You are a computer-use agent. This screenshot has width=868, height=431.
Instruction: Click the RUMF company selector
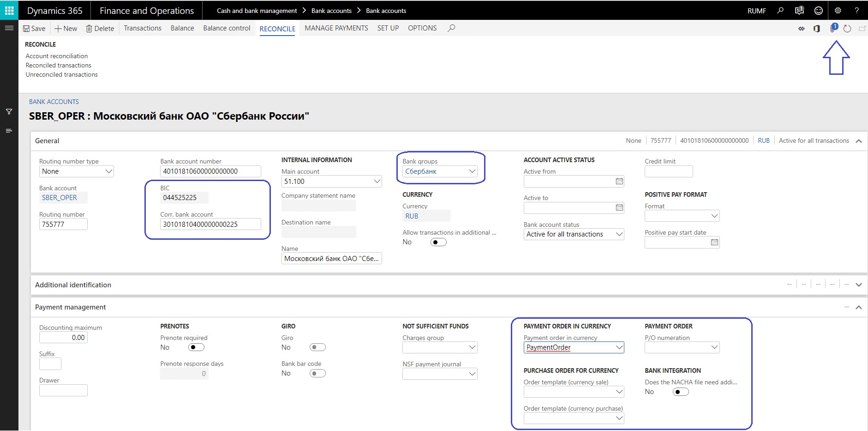[x=757, y=11]
